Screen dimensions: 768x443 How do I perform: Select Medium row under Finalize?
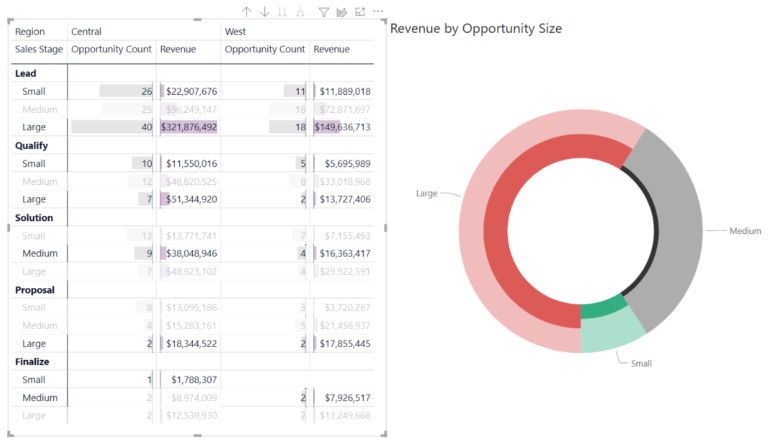tap(40, 397)
